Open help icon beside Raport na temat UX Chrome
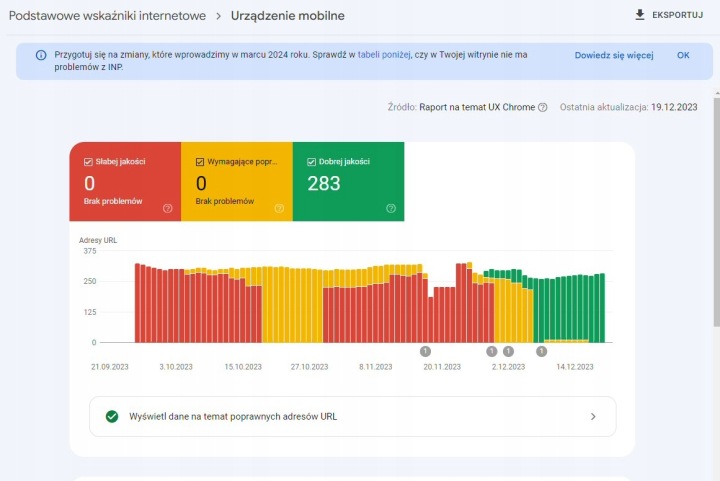720x481 pixels. 543,108
